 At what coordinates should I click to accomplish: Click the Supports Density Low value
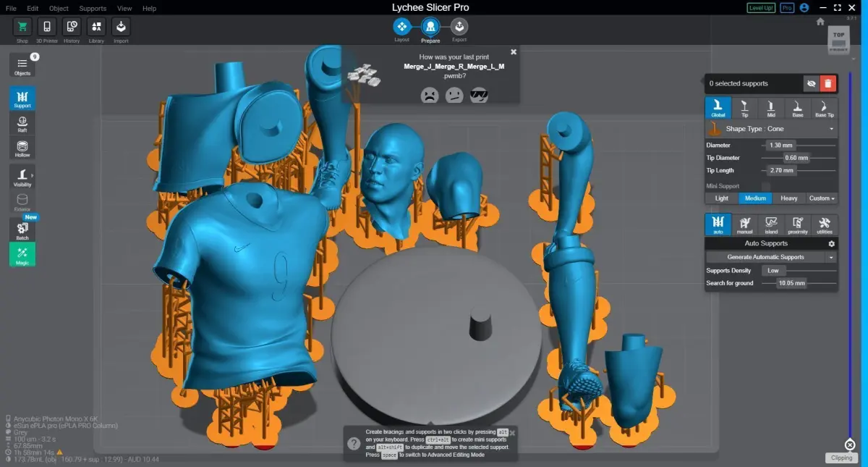[x=773, y=271]
